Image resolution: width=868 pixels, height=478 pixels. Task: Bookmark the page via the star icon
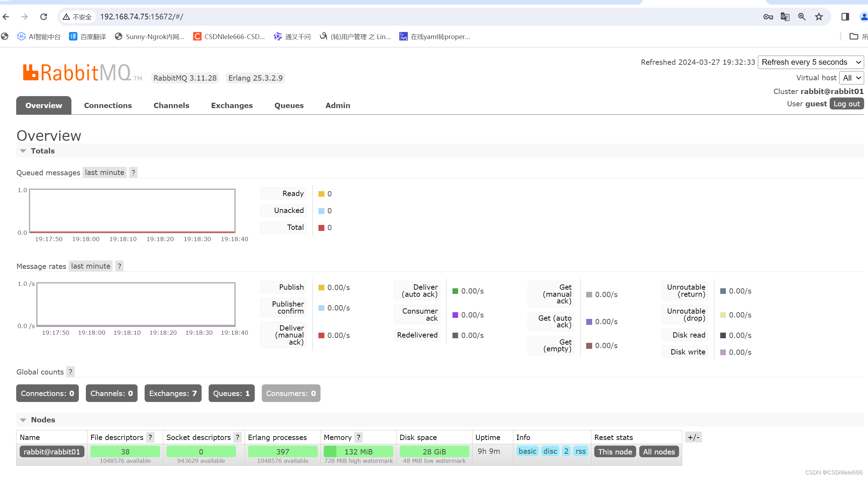pos(819,17)
